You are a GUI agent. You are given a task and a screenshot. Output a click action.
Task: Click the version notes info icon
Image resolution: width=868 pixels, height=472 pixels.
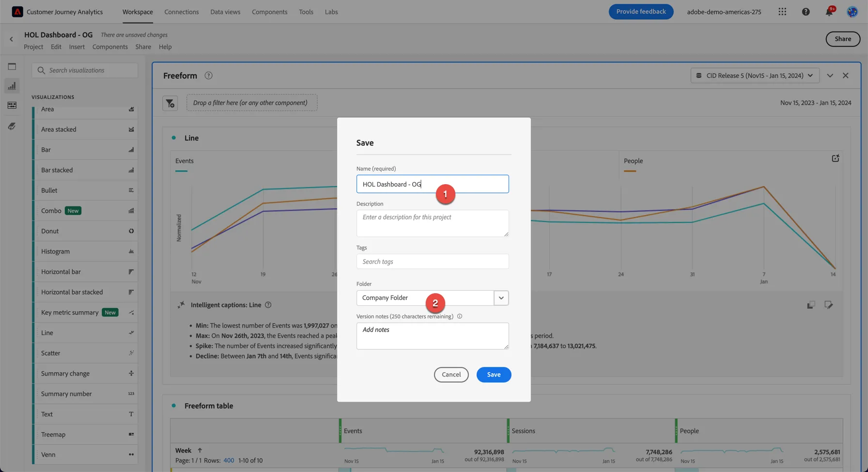tap(460, 316)
